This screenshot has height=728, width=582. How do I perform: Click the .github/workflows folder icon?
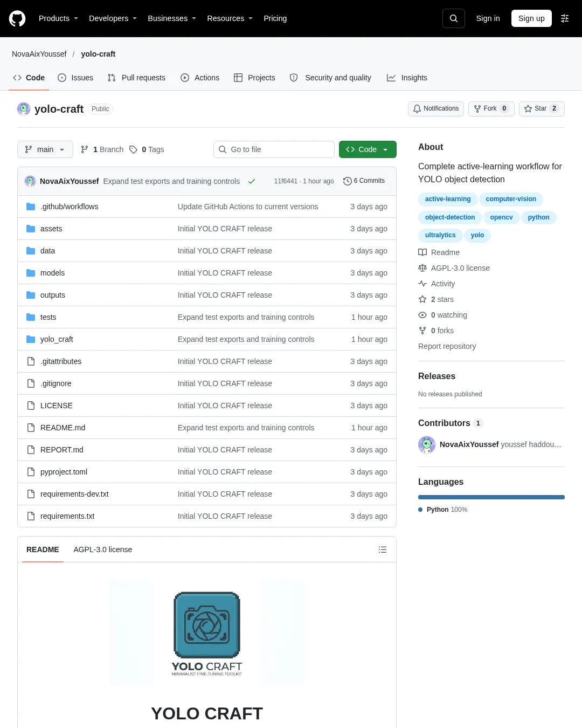pos(31,207)
